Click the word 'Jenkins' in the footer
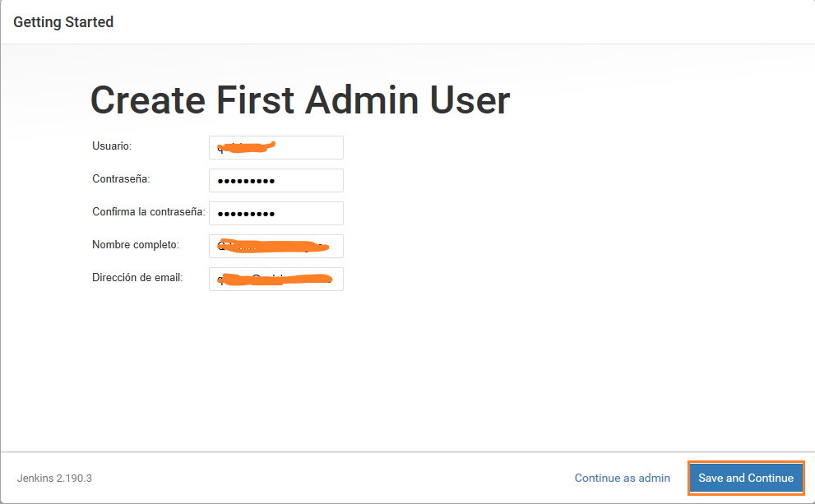Image resolution: width=815 pixels, height=504 pixels. [x=35, y=478]
